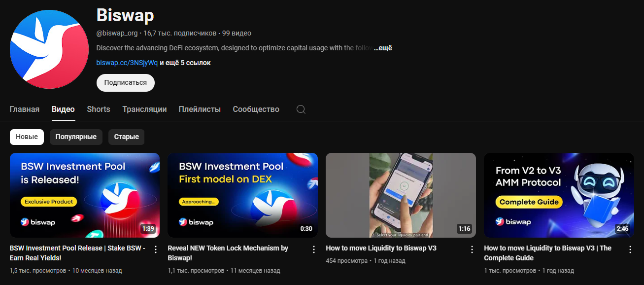The image size is (644, 285).
Task: Show the 'и ещё 5 ссылок' links
Action: (x=185, y=63)
